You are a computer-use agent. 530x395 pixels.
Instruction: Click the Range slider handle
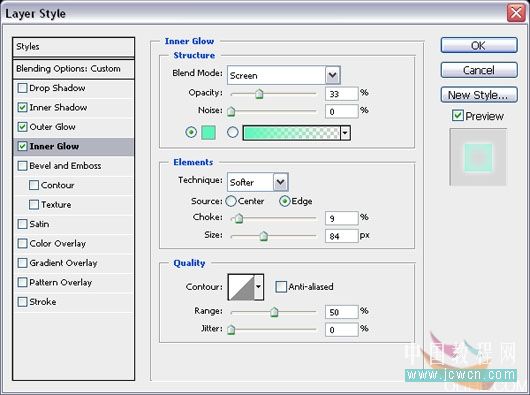pyautogui.click(x=274, y=312)
